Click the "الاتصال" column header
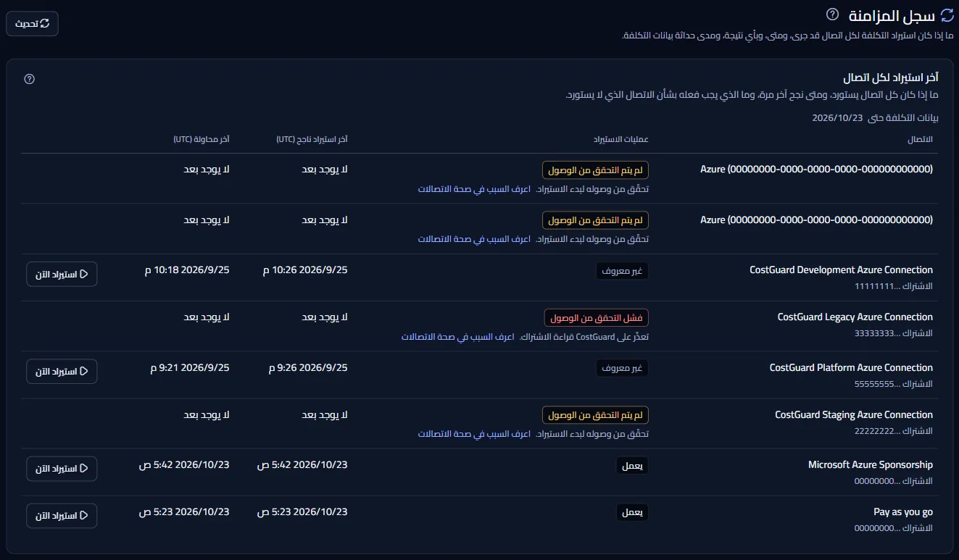The width and height of the screenshot is (959, 560). pyautogui.click(x=920, y=139)
